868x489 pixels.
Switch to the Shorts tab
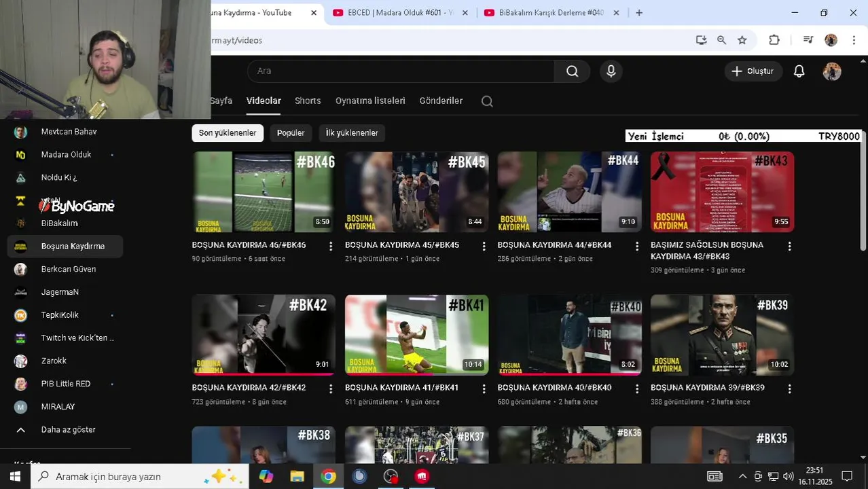click(308, 101)
